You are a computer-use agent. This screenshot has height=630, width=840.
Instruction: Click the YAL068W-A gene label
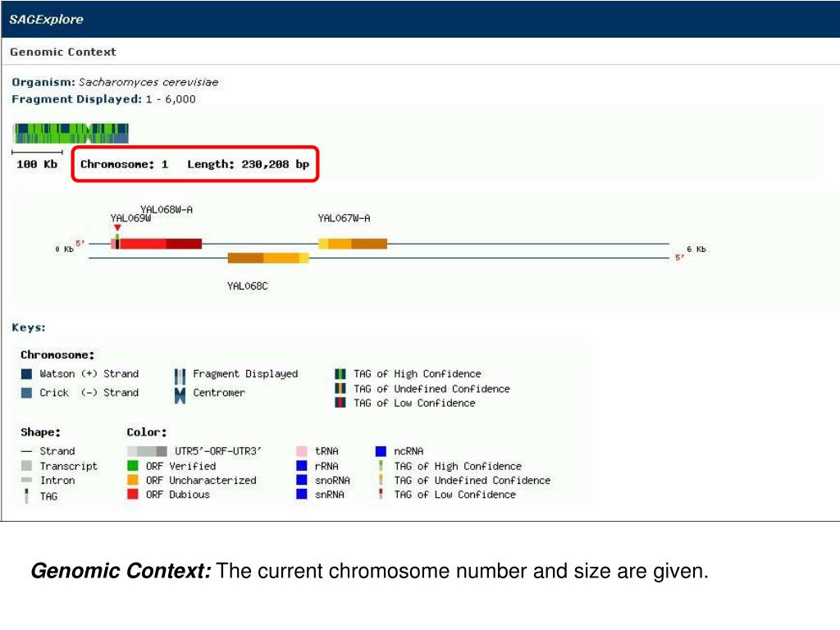point(167,209)
